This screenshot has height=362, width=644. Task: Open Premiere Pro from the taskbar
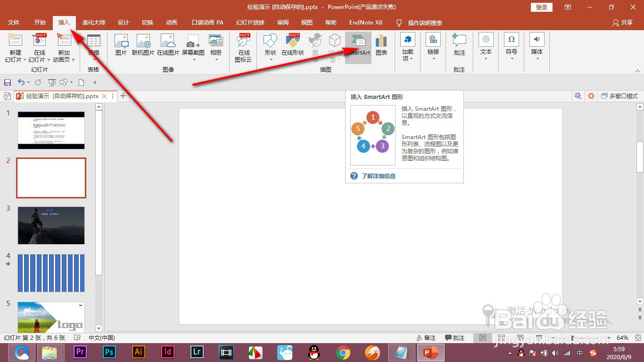coord(80,352)
